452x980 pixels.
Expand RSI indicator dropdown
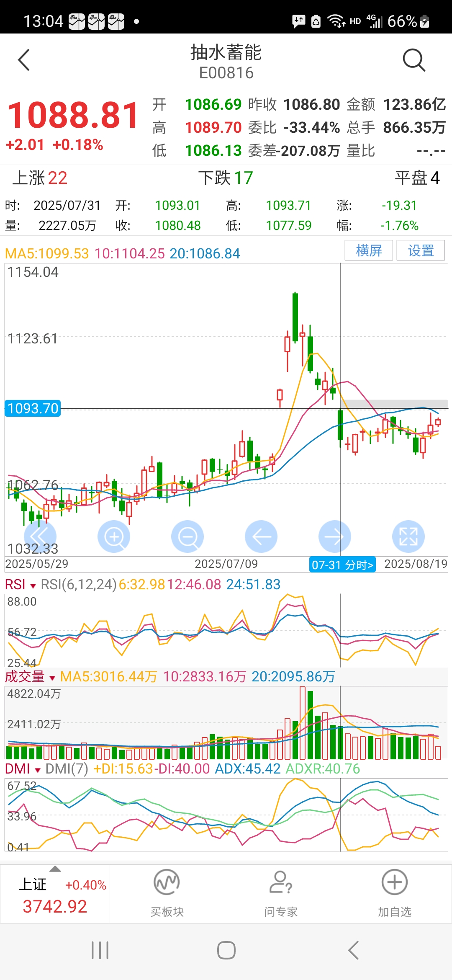[x=33, y=585]
